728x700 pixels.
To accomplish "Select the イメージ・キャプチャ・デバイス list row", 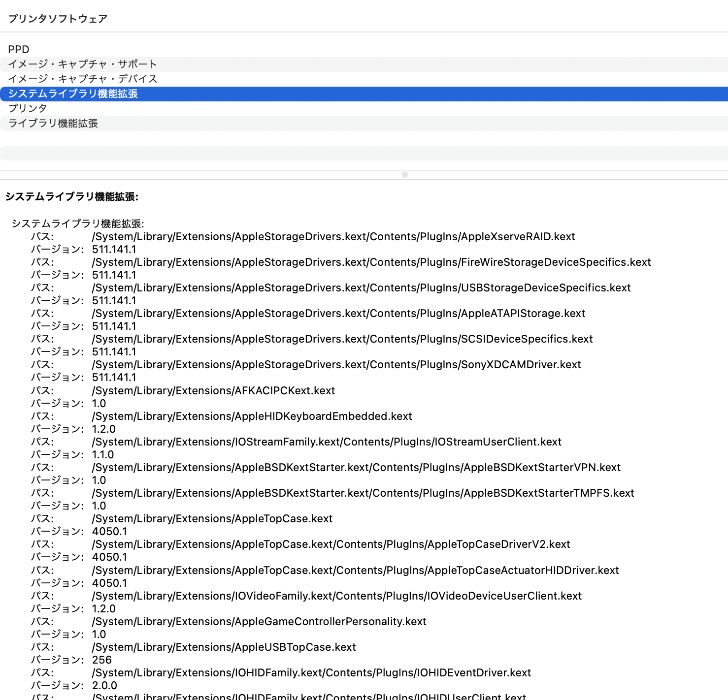I will click(364, 79).
